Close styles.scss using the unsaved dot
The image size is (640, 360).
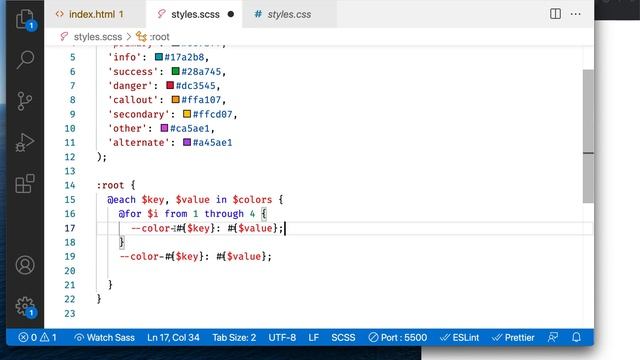click(231, 14)
